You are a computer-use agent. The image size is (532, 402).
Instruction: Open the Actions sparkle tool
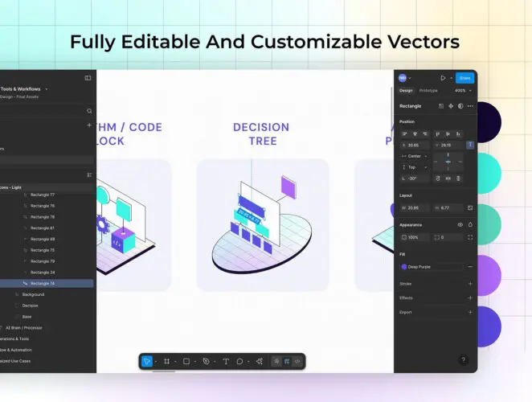(258, 362)
